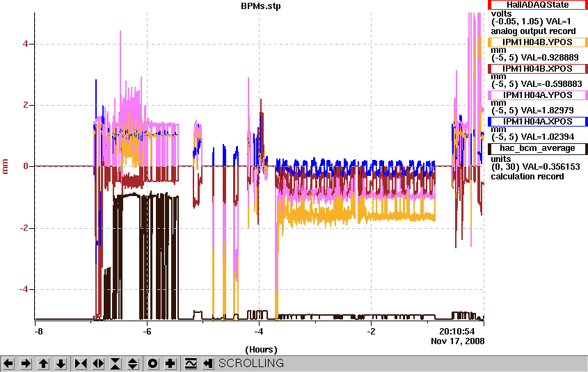This screenshot has width=588, height=372.
Task: Click the 0 tick label on the y-axis
Action: pyautogui.click(x=26, y=166)
